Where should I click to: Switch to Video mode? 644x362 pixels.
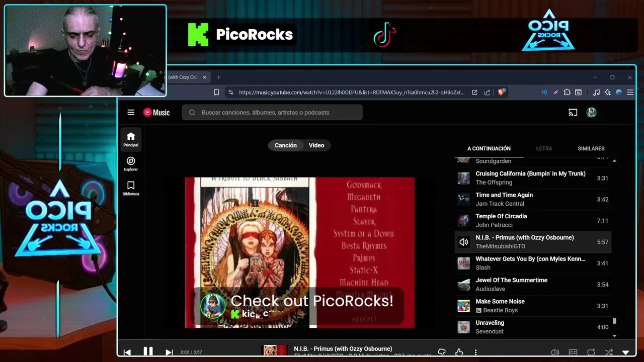[316, 145]
